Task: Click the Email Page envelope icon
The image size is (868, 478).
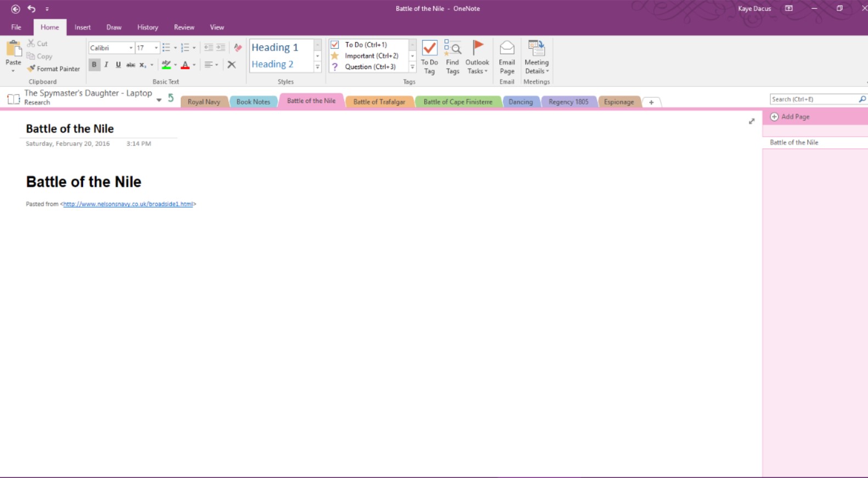Action: coord(507,48)
